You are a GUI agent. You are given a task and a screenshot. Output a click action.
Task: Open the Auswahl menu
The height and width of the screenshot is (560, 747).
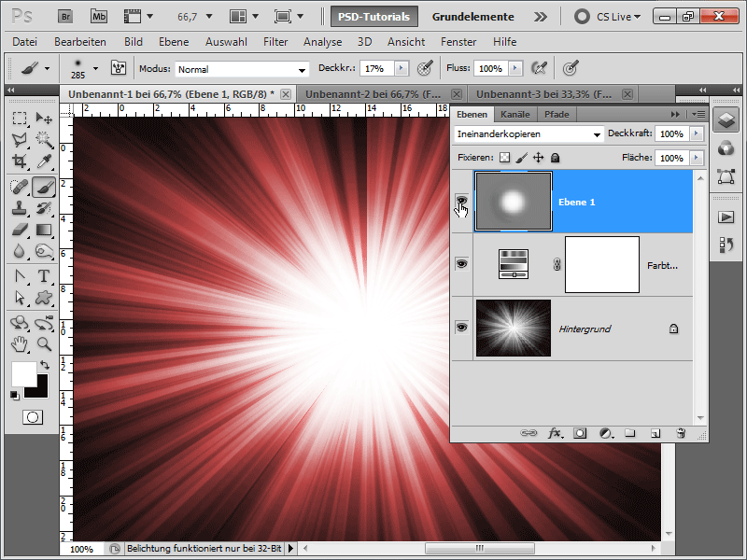coord(226,42)
